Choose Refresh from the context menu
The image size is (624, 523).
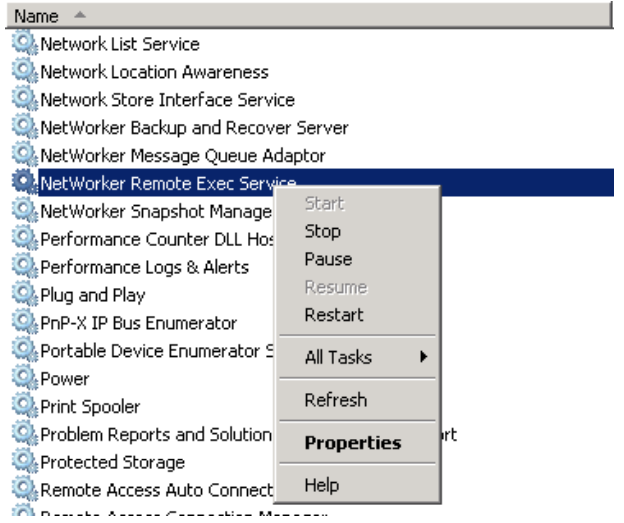[357, 400]
